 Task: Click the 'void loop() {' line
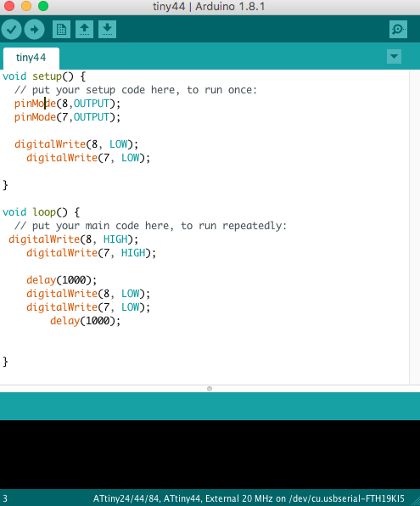point(41,212)
